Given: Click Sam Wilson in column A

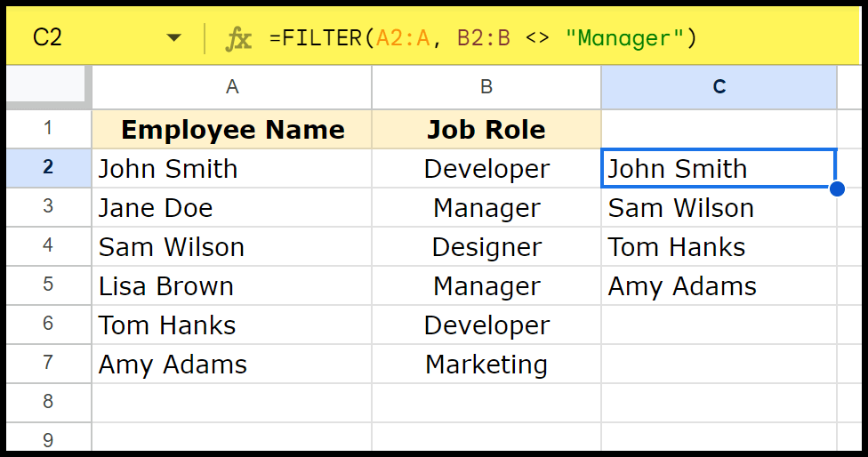Looking at the screenshot, I should [x=232, y=246].
